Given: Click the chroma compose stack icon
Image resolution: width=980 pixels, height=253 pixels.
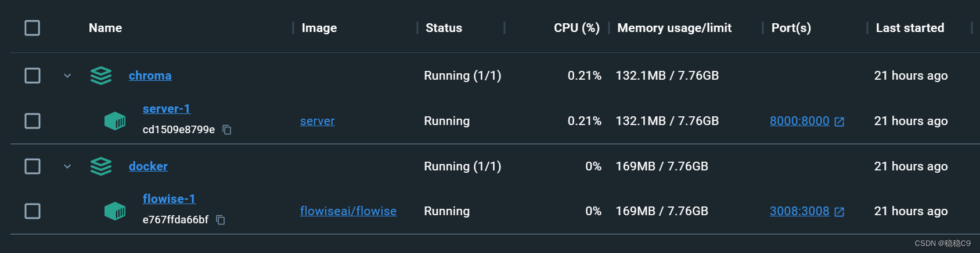Looking at the screenshot, I should tap(101, 76).
